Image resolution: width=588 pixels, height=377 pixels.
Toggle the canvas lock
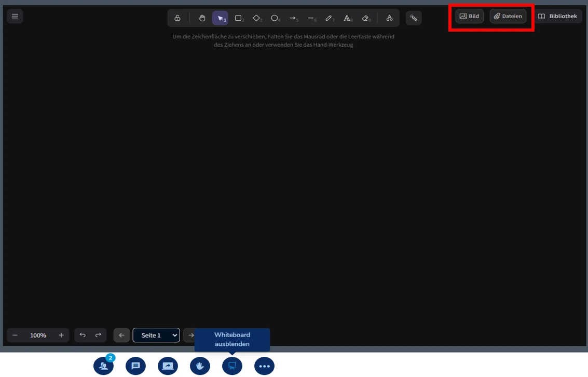[x=177, y=18]
